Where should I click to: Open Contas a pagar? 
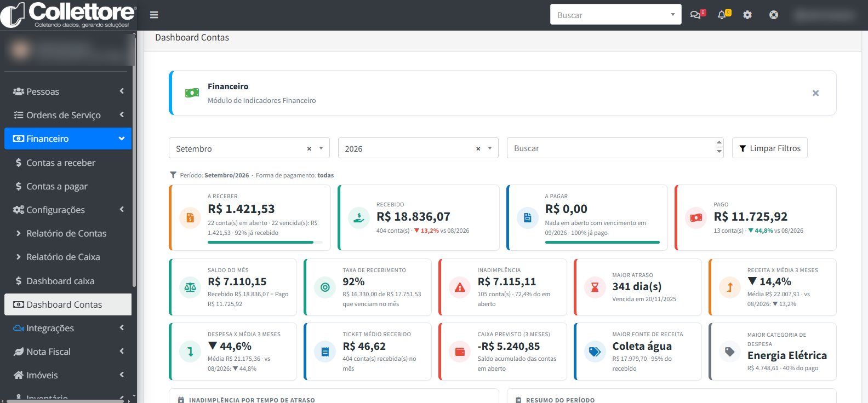pos(68,186)
